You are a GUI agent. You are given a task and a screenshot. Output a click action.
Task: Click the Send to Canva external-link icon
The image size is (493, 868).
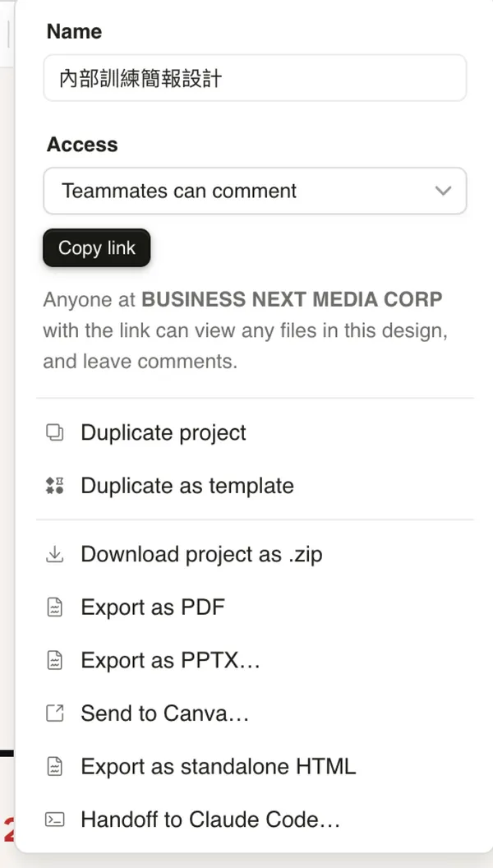click(x=54, y=713)
